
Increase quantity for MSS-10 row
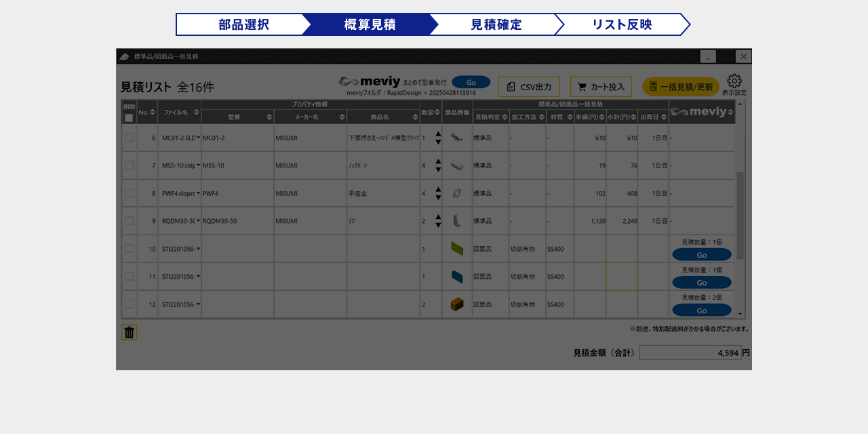(438, 162)
